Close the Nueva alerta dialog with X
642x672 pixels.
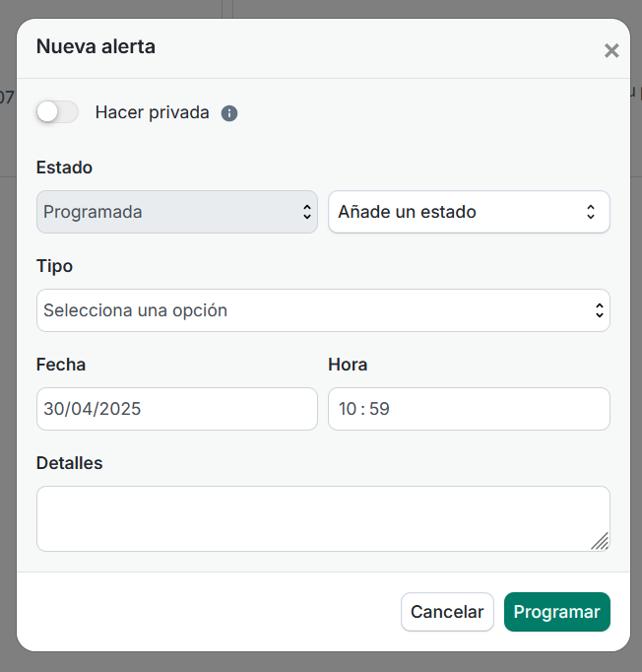click(x=611, y=50)
